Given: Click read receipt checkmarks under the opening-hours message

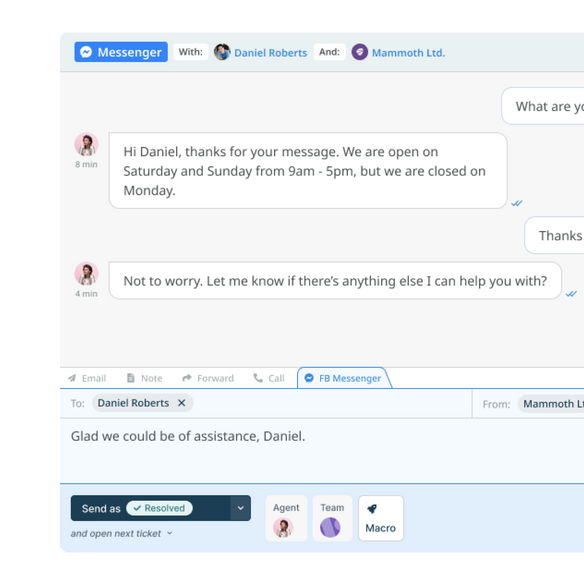Looking at the screenshot, I should [517, 203].
